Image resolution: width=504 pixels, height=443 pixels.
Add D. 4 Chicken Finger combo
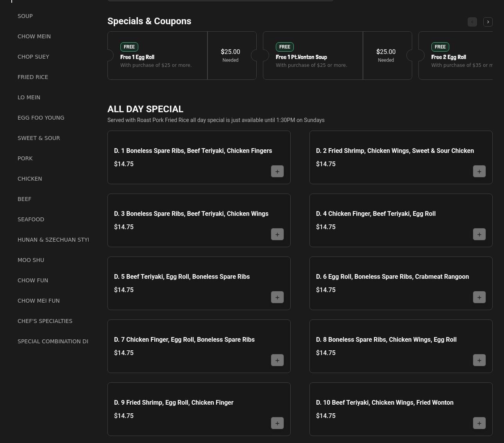pyautogui.click(x=479, y=234)
